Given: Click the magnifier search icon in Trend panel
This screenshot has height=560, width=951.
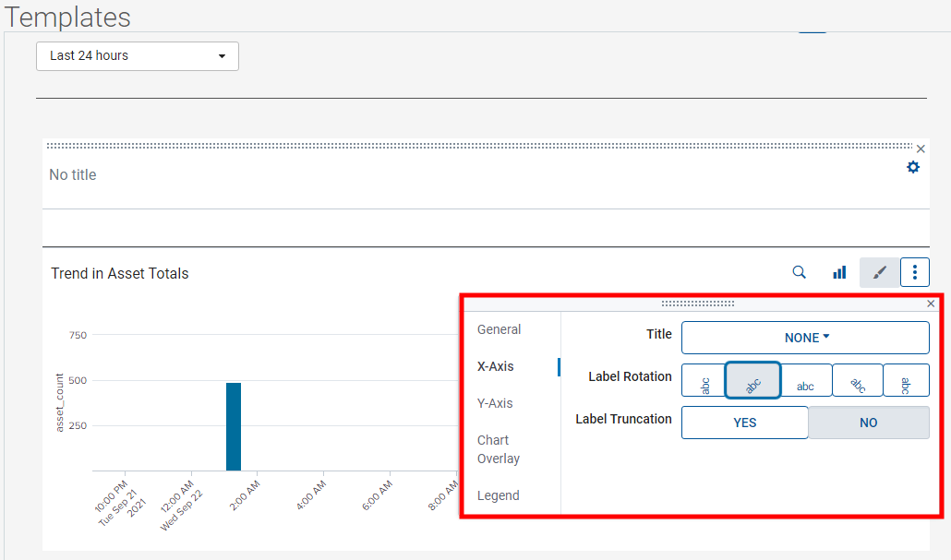Looking at the screenshot, I should (800, 273).
